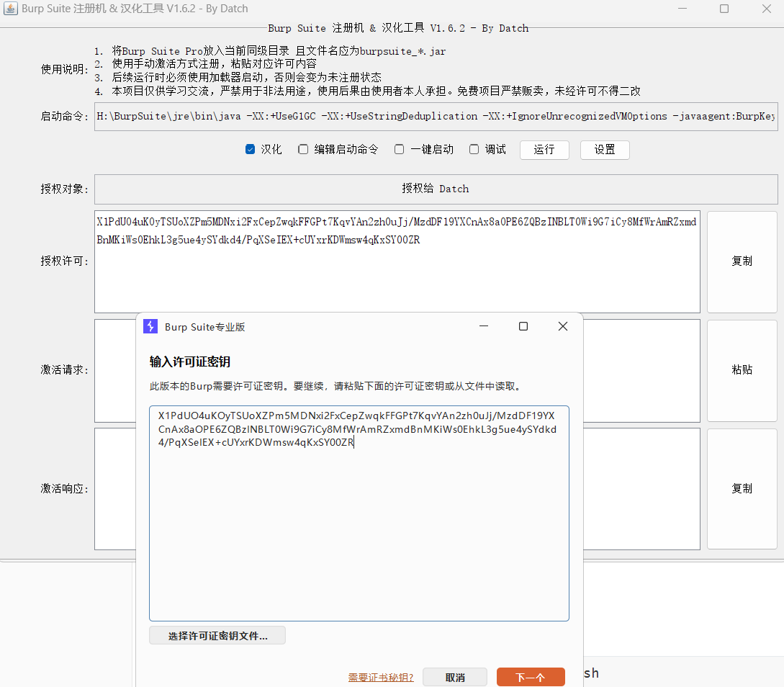Click the 授权许可 license text area

click(x=397, y=261)
